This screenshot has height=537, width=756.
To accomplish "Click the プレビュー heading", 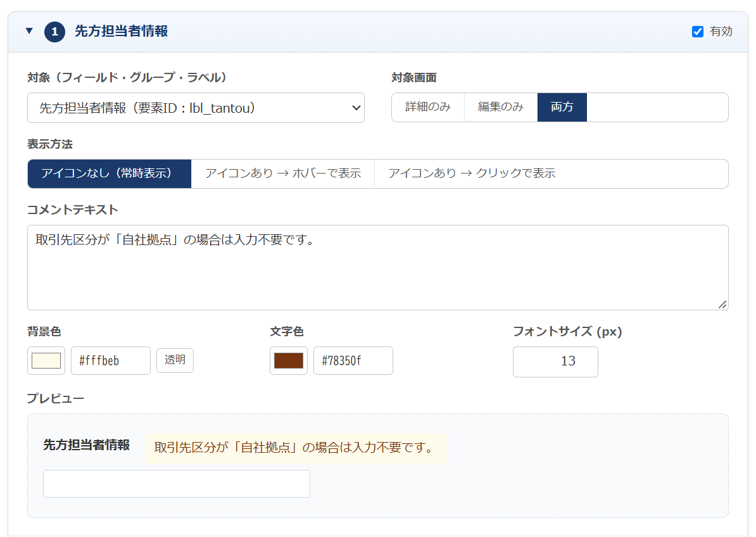I will 56,399.
